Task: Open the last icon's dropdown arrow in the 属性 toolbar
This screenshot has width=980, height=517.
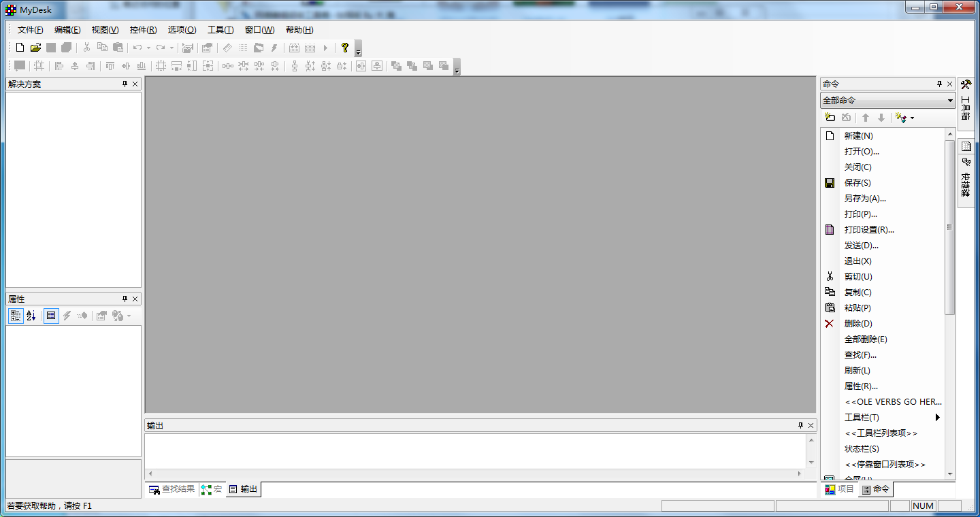Action: click(129, 316)
